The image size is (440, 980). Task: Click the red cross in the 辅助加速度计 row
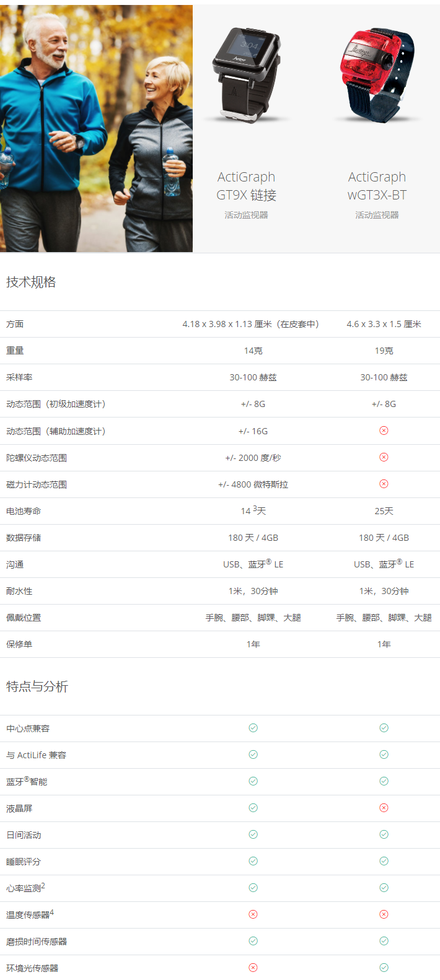click(x=384, y=431)
